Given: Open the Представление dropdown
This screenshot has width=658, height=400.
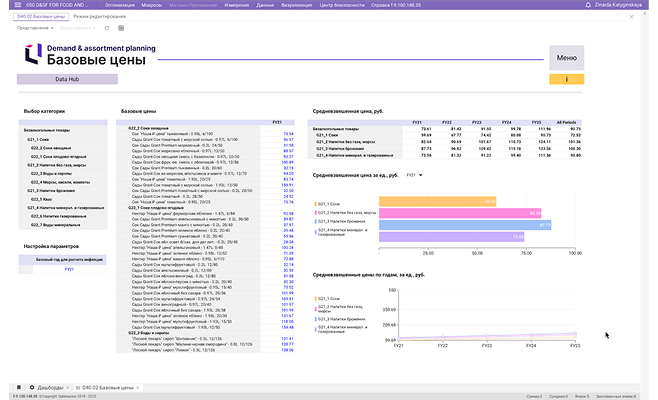Looking at the screenshot, I should (37, 28).
